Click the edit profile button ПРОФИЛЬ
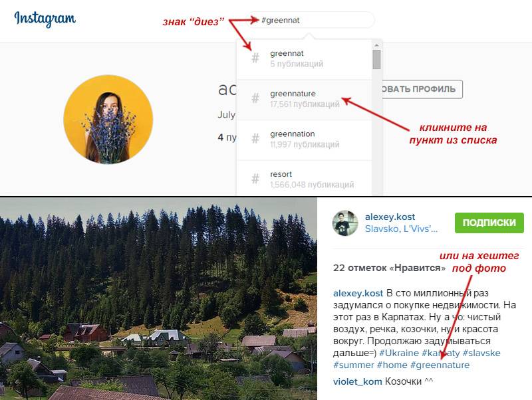 click(x=422, y=89)
